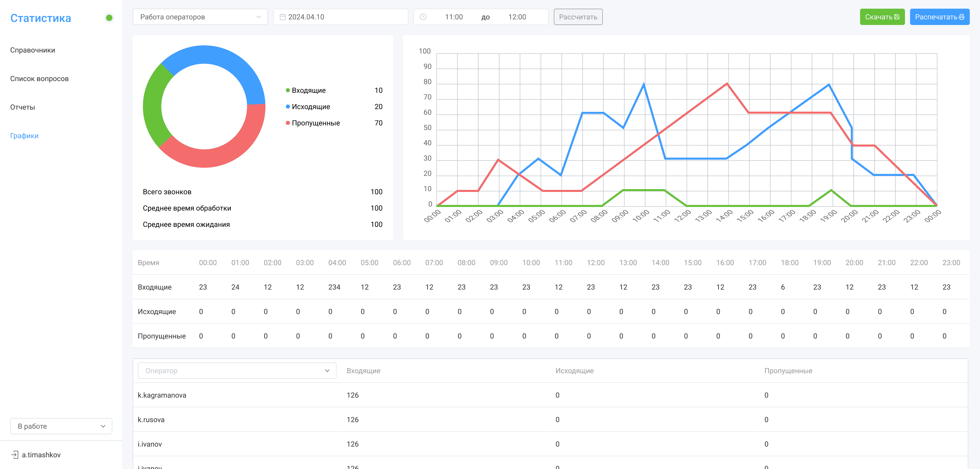Toggle Входящие legend green dot

click(288, 90)
